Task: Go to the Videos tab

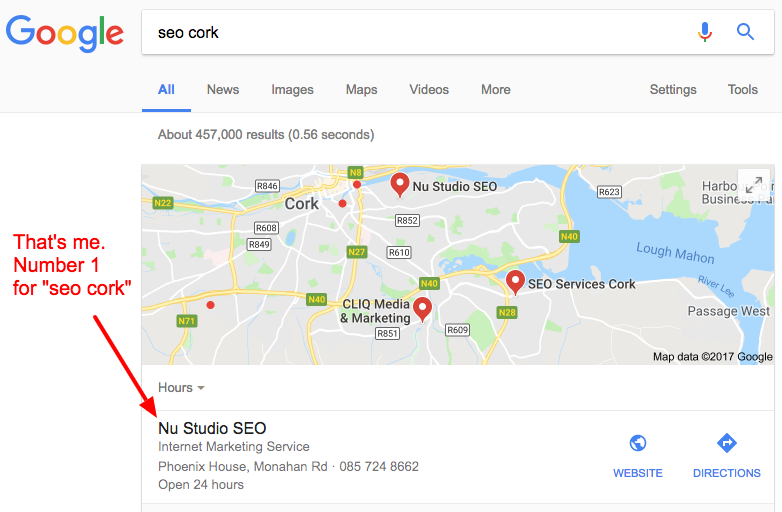Action: (x=429, y=89)
